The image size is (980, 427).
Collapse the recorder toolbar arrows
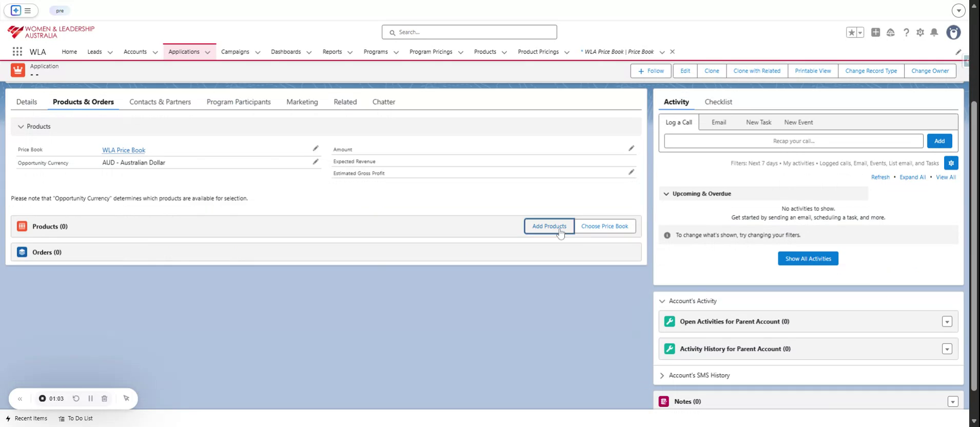[20, 399]
